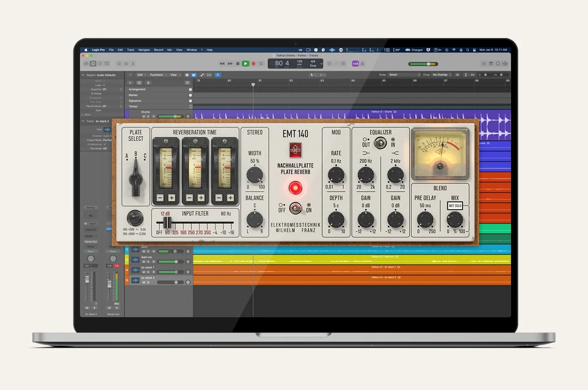Mute the lead voc track

[144, 261]
